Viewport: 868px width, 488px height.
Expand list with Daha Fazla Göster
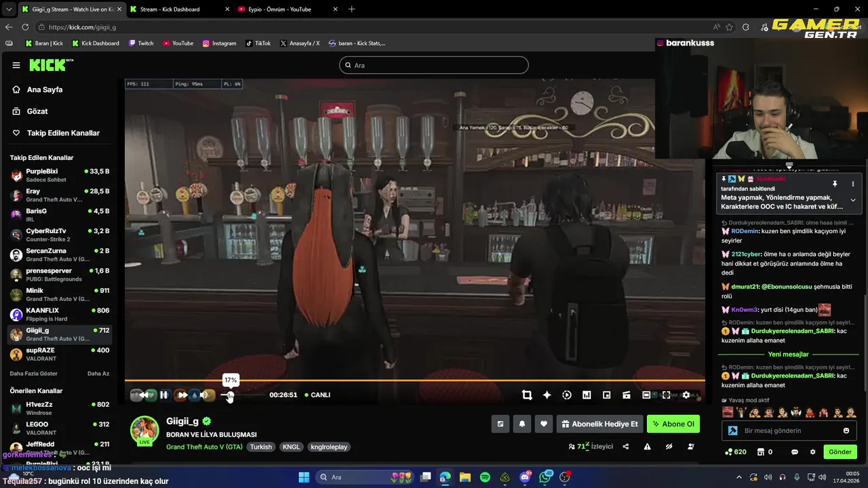point(34,373)
